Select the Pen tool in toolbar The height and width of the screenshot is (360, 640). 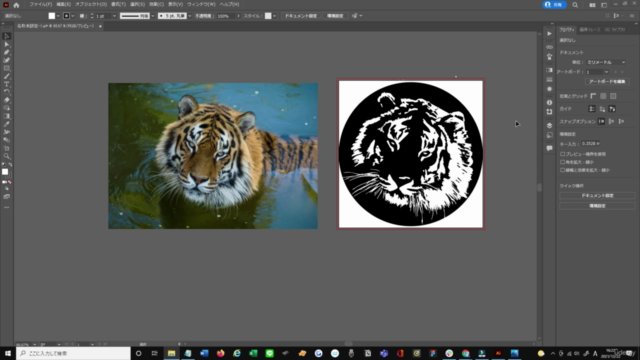[7, 52]
